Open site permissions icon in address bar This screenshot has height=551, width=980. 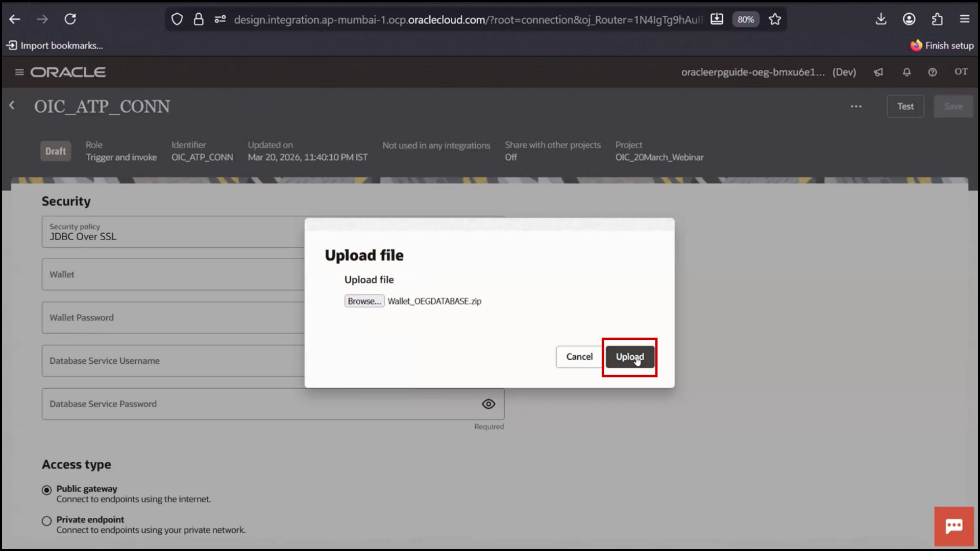pos(220,19)
